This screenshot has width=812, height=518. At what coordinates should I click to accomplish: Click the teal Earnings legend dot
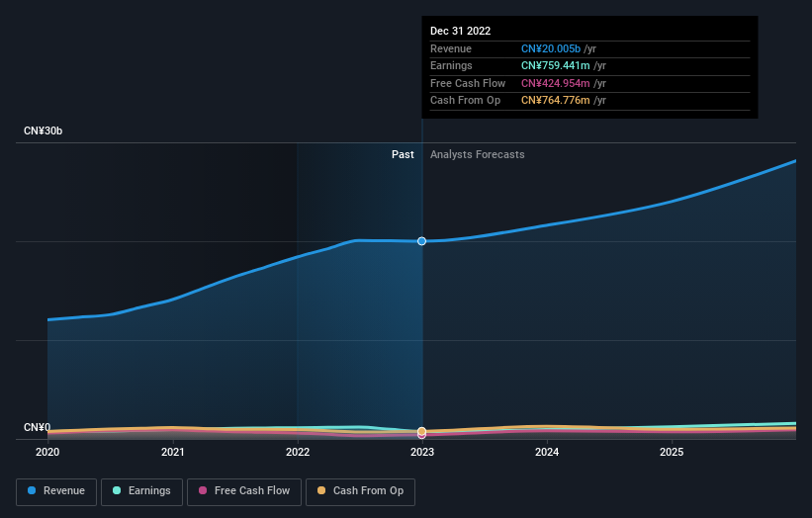(x=117, y=490)
